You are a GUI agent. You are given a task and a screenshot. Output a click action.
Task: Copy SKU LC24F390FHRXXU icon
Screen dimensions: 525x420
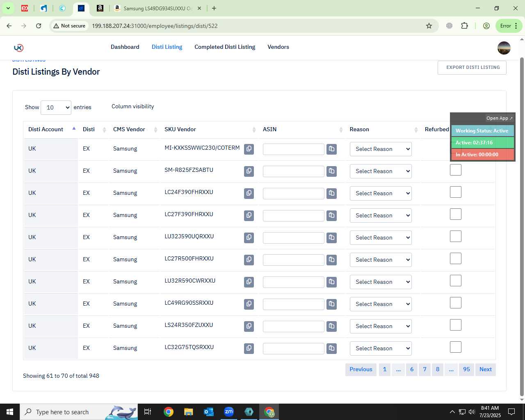(249, 193)
